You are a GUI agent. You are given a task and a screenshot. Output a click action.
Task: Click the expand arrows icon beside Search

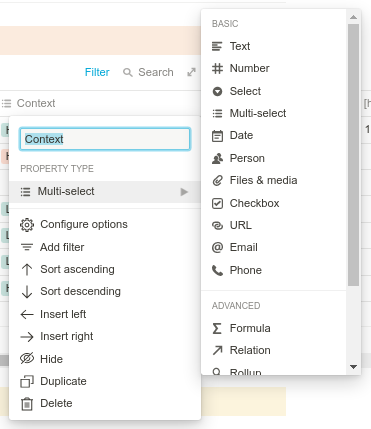point(191,72)
